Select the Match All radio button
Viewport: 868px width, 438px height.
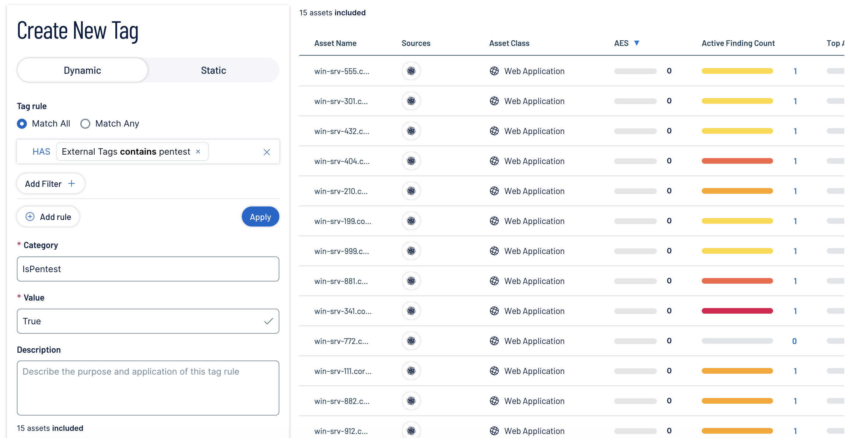(x=22, y=124)
